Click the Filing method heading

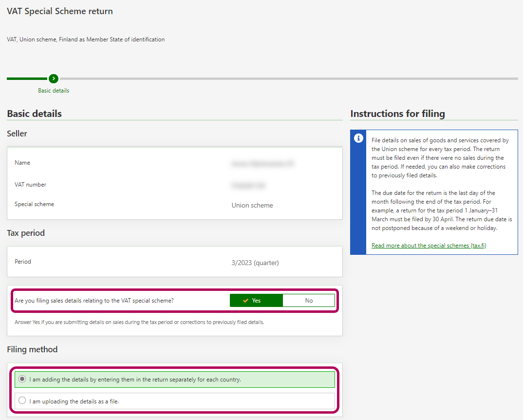click(32, 349)
